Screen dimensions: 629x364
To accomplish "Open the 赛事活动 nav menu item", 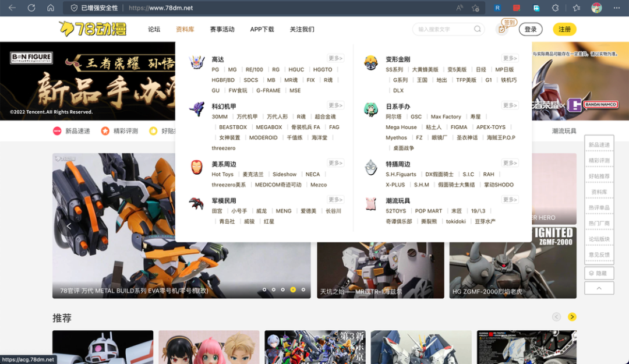I will click(x=222, y=29).
